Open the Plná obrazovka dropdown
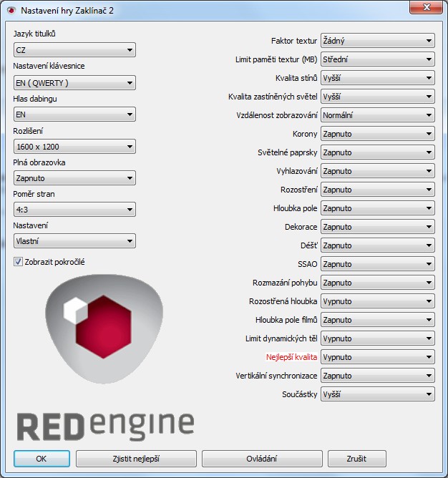Screen dimensions: 448x478 [x=74, y=178]
